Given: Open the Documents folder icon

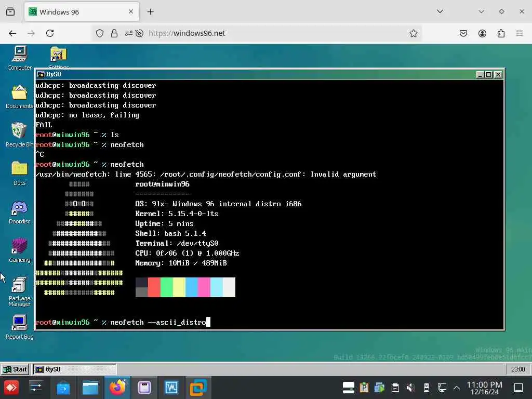Looking at the screenshot, I should [x=19, y=97].
